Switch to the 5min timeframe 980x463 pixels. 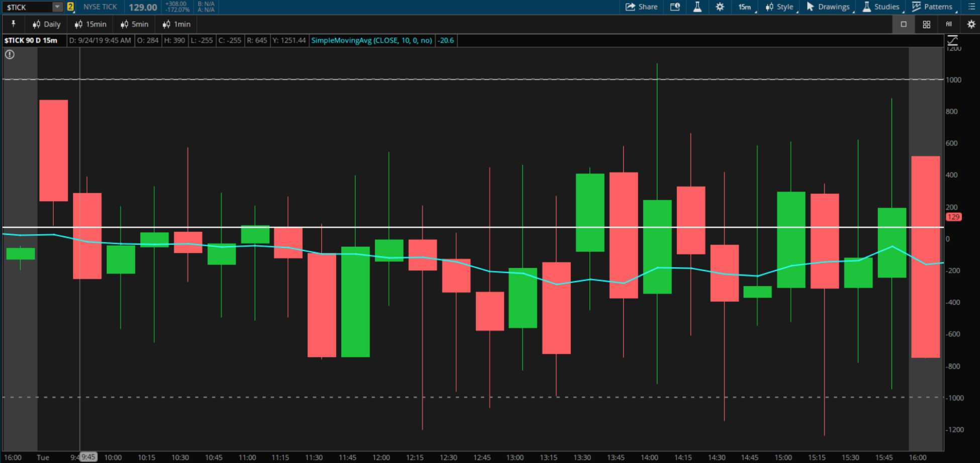pos(134,24)
